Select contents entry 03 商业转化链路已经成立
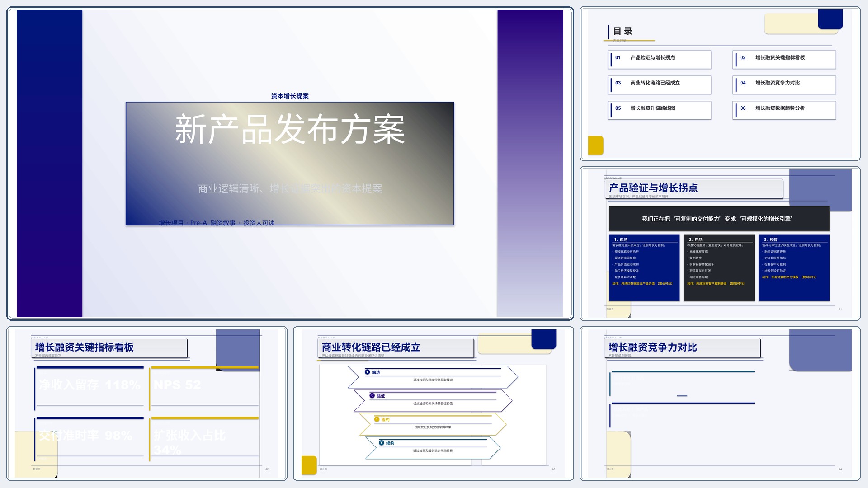The image size is (868, 488). [659, 85]
